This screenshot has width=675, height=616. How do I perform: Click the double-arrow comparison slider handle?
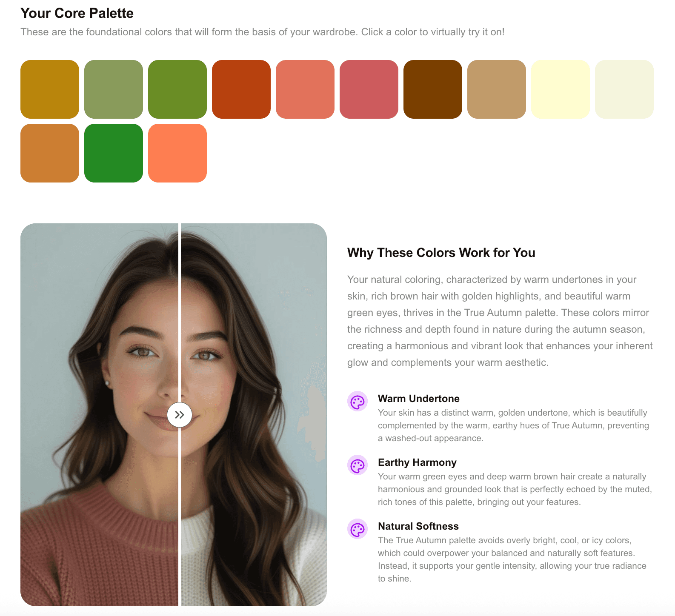[x=180, y=415]
